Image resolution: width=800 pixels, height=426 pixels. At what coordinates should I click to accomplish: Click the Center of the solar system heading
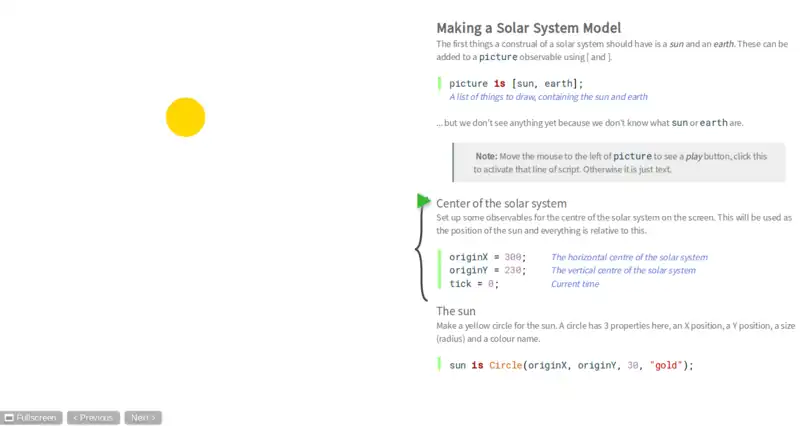click(501, 203)
